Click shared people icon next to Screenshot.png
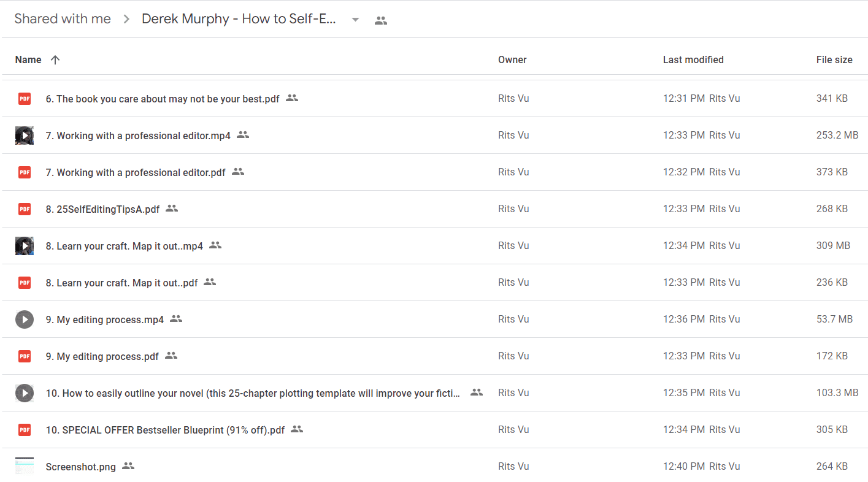Viewport: 868px width, 482px height. (x=128, y=466)
